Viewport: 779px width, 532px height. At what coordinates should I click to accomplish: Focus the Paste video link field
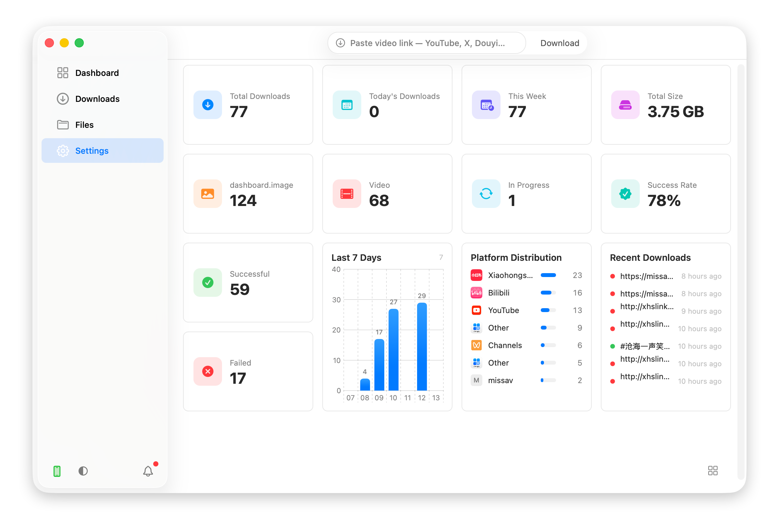point(427,43)
